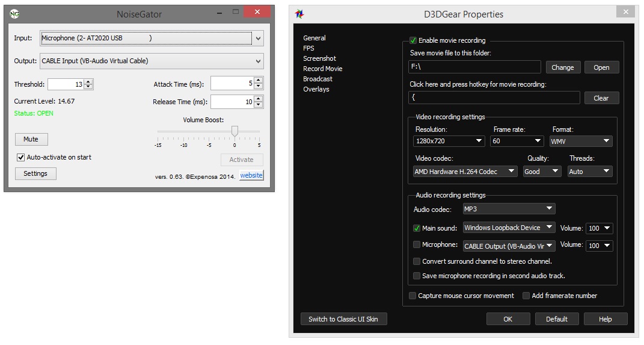Maximize the NoiseGator window
Screen dimensions: 644x345
[236, 12]
